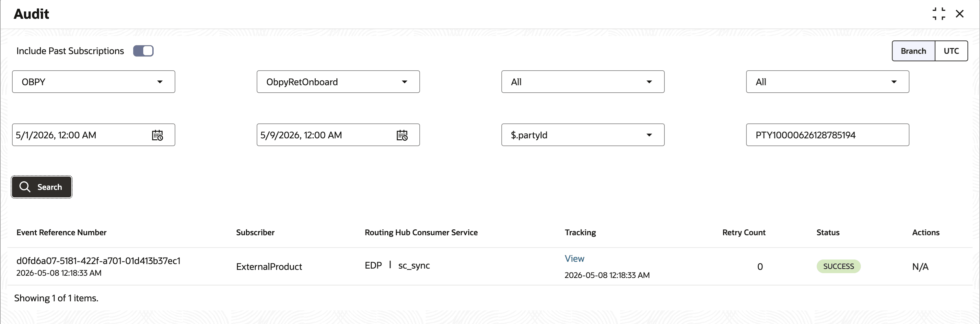Collapse the Audit dialog using the minimize icon
The height and width of the screenshot is (324, 980).
click(939, 14)
